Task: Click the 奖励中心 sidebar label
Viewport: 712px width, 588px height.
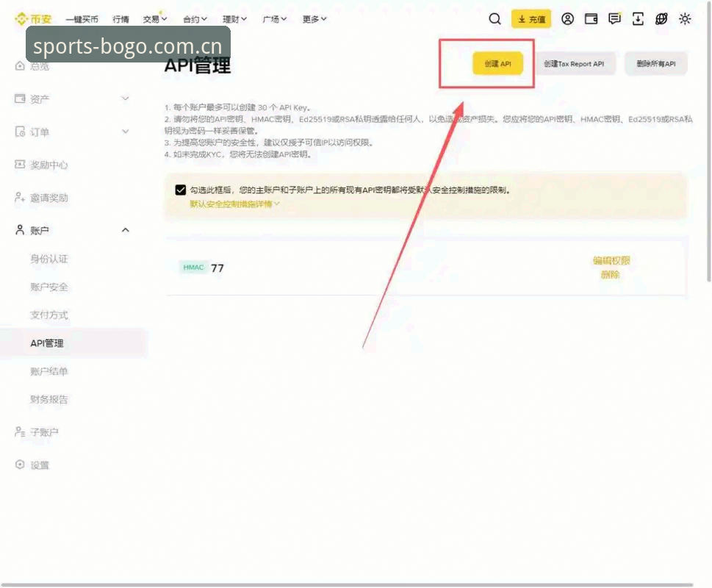Action: point(48,165)
